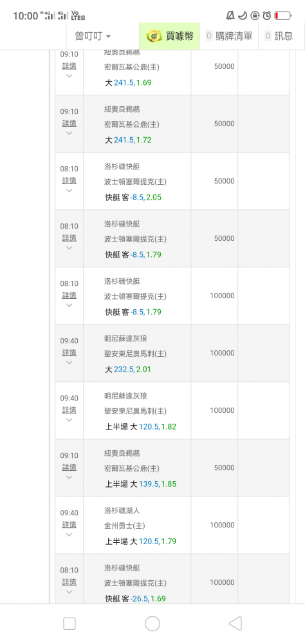Expand chevron under 快艇 客 -8.5, 2.05 row
This screenshot has height=644, width=305.
(x=69, y=191)
